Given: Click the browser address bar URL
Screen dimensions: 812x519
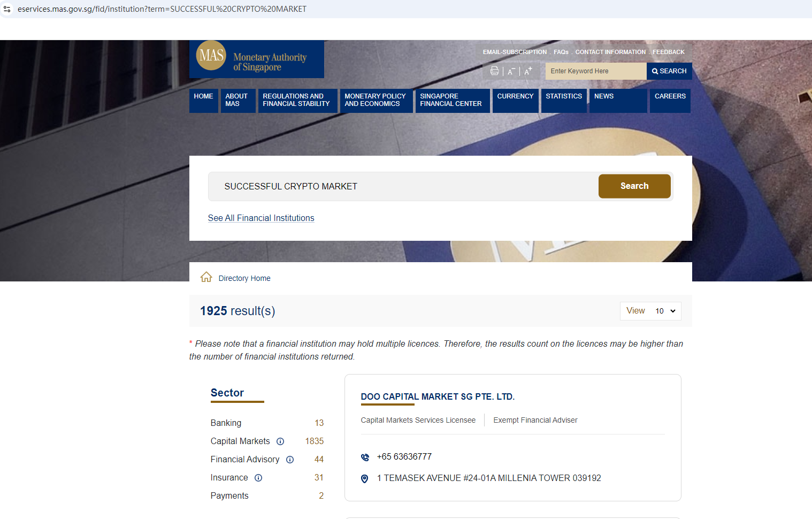Looking at the screenshot, I should [162, 9].
